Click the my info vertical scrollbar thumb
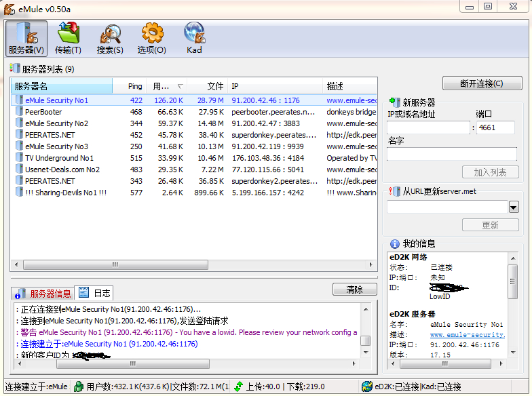The width and height of the screenshot is (532, 396). click(513, 281)
